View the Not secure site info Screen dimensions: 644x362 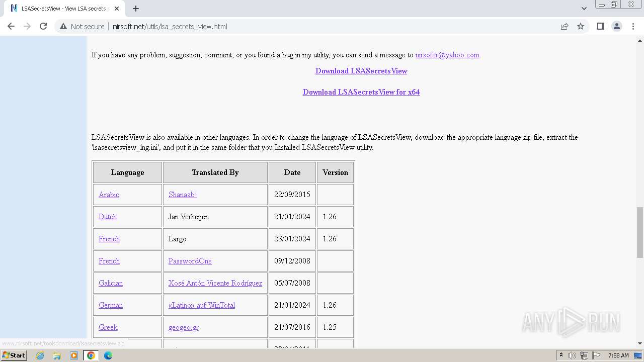(x=82, y=26)
